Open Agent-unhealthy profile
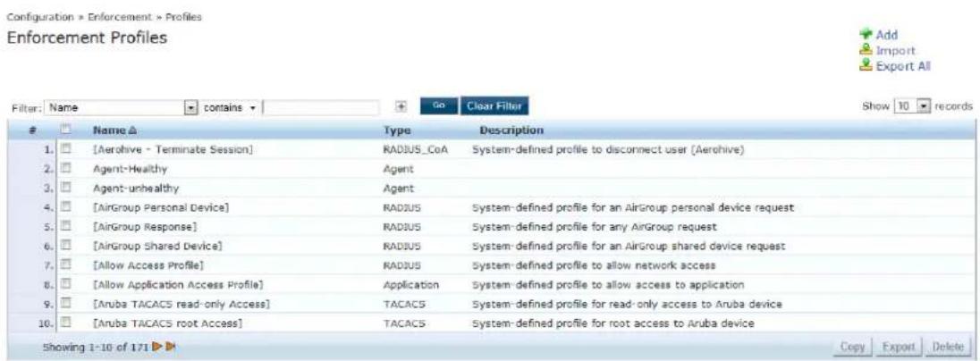Viewport: 980px width, 361px height. [134, 188]
